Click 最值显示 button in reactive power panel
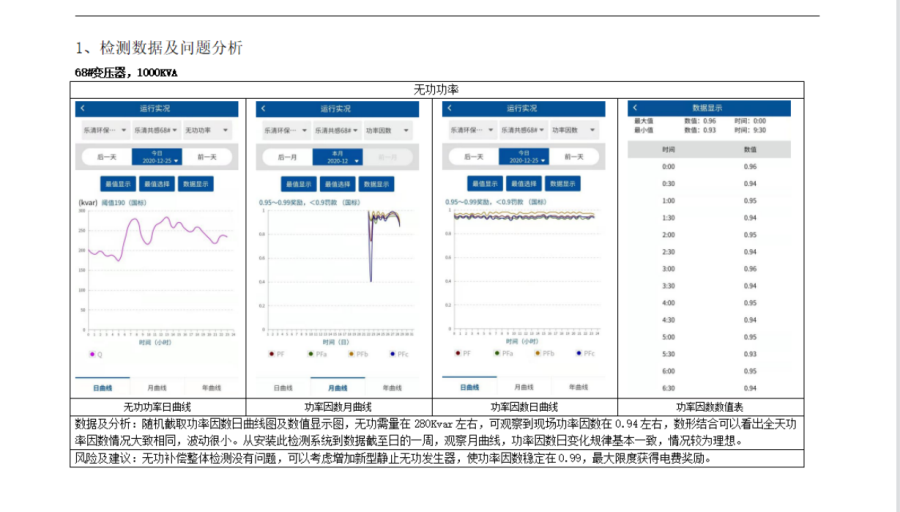900x512 pixels. click(117, 185)
